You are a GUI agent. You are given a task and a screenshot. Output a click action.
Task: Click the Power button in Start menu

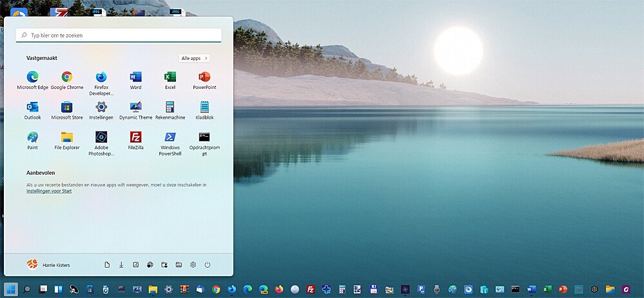pyautogui.click(x=208, y=264)
